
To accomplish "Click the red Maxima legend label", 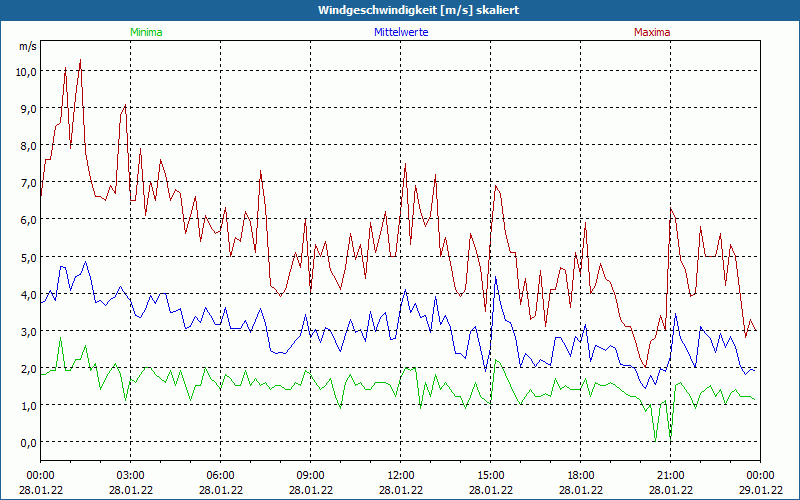I will (652, 32).
